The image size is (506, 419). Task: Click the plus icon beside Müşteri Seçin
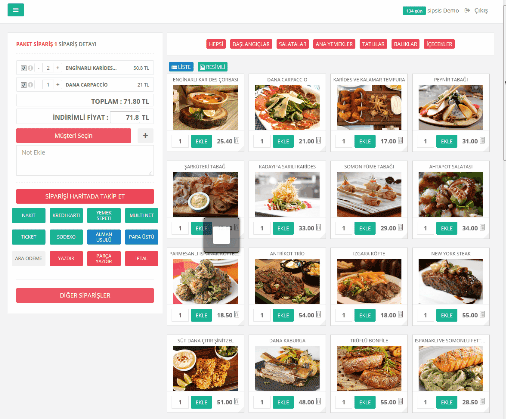coord(145,136)
